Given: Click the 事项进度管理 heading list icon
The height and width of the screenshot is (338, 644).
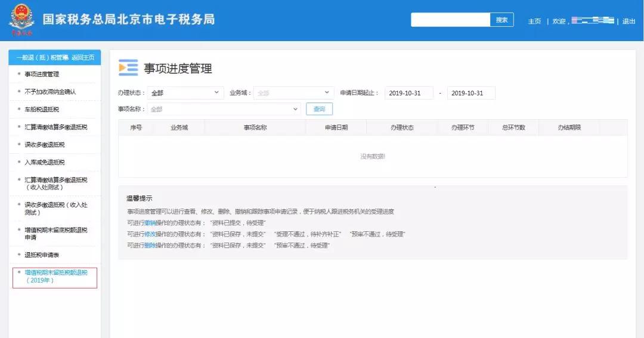Looking at the screenshot, I should (128, 68).
